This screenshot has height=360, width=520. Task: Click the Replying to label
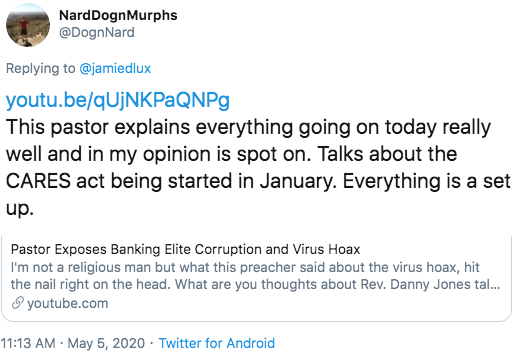pos(41,69)
